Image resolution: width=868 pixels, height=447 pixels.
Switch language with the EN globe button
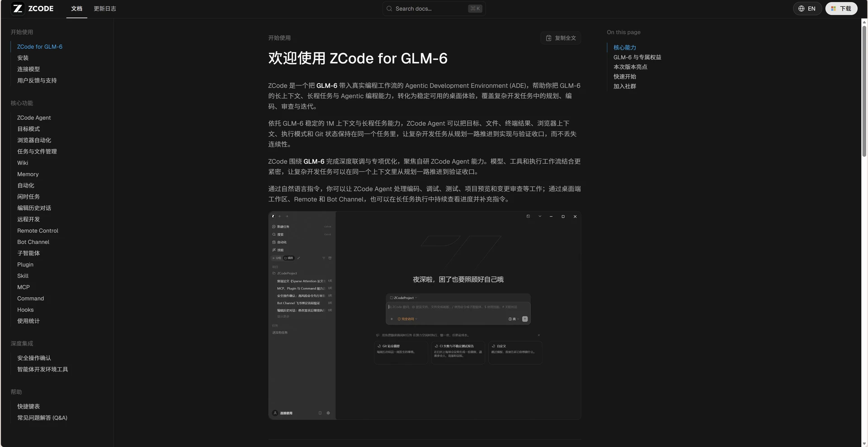pyautogui.click(x=807, y=9)
